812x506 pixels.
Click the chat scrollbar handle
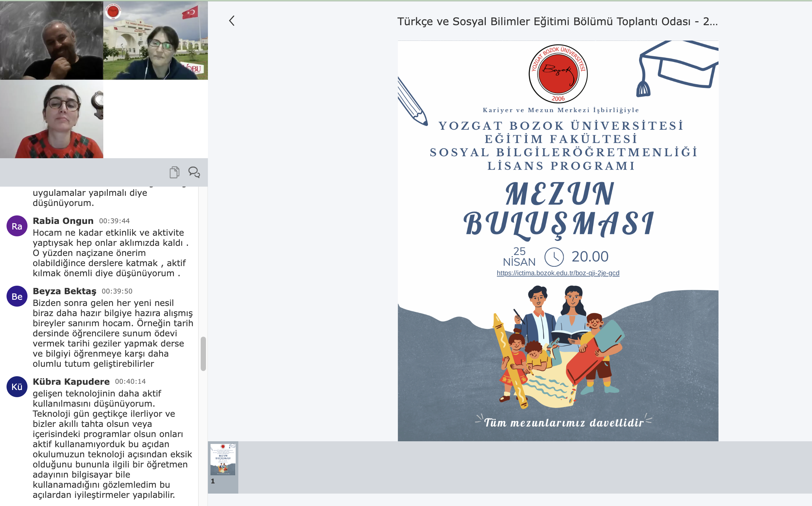203,354
